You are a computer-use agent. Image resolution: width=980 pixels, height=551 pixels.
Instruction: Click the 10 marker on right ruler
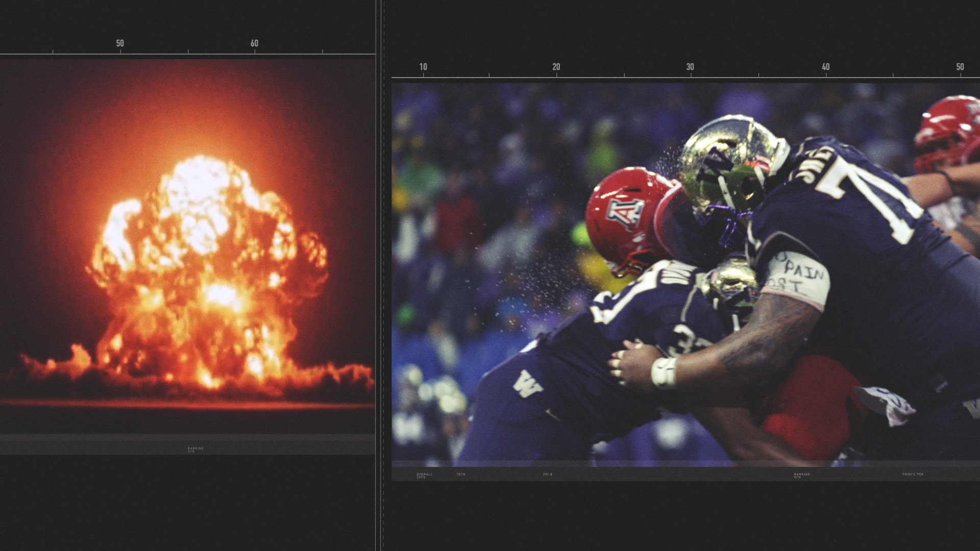pos(423,67)
